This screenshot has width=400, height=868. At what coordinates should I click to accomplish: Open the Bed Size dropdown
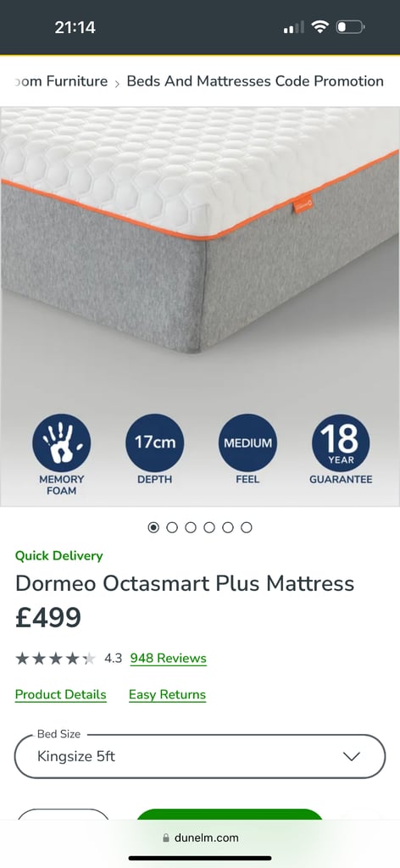[200, 756]
